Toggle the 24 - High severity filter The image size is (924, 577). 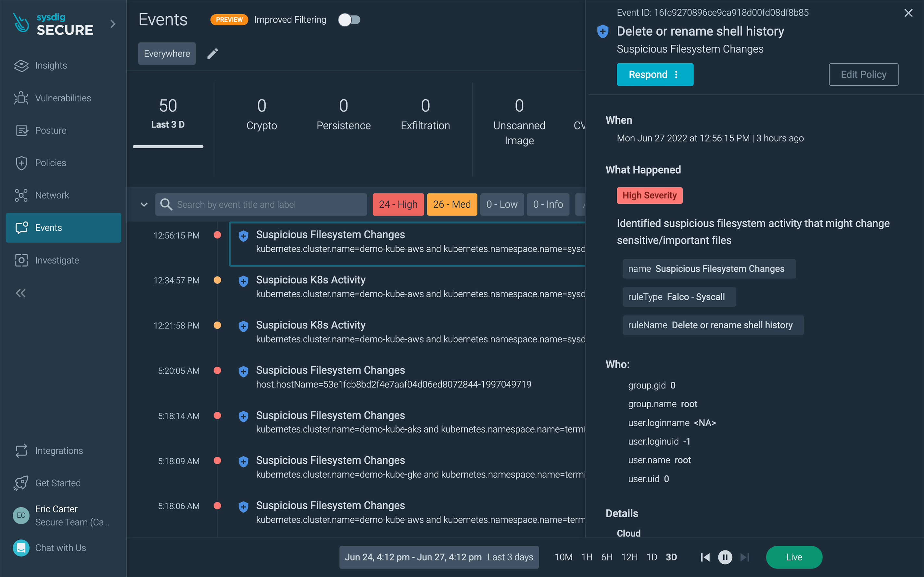point(398,204)
